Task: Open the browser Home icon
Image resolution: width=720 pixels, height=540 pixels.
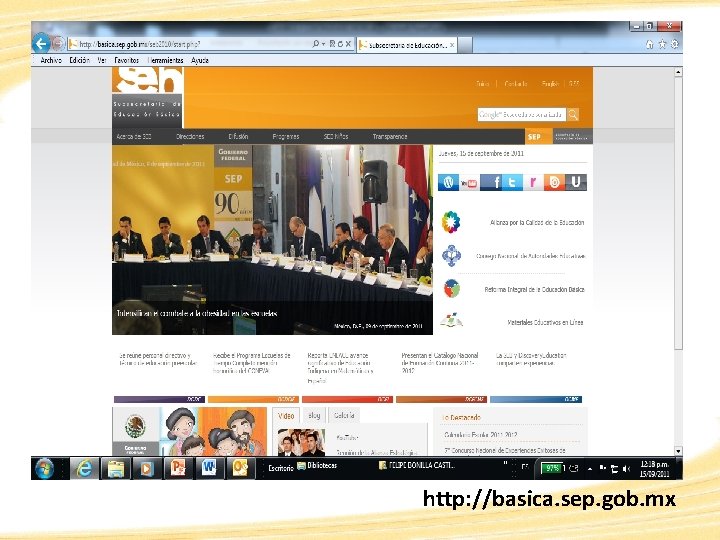Action: (650, 45)
